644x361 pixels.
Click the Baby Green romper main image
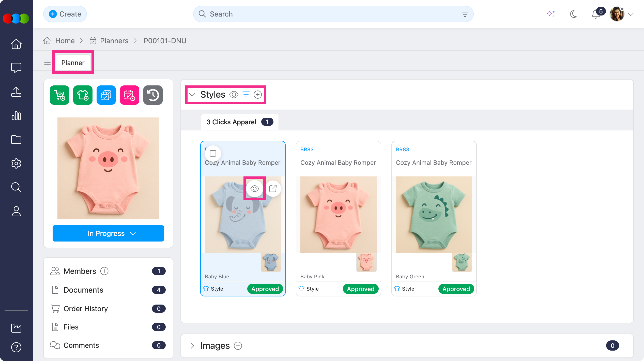point(434,215)
